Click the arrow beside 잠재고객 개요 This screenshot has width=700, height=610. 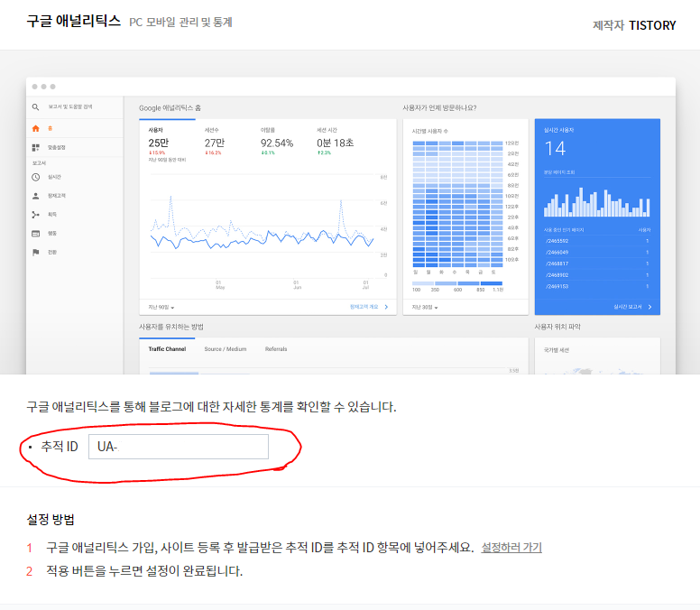(387, 307)
